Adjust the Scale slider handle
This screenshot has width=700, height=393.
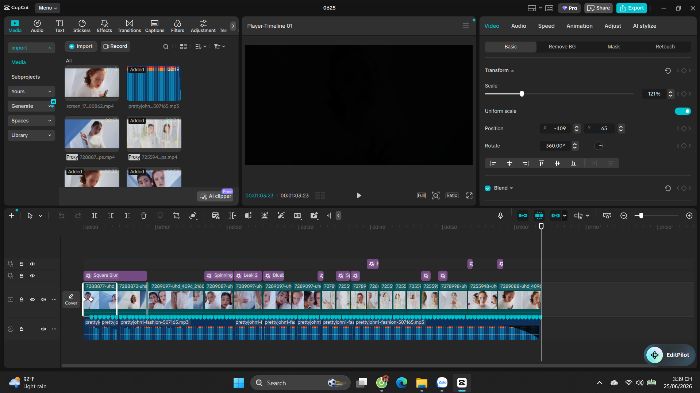point(521,94)
